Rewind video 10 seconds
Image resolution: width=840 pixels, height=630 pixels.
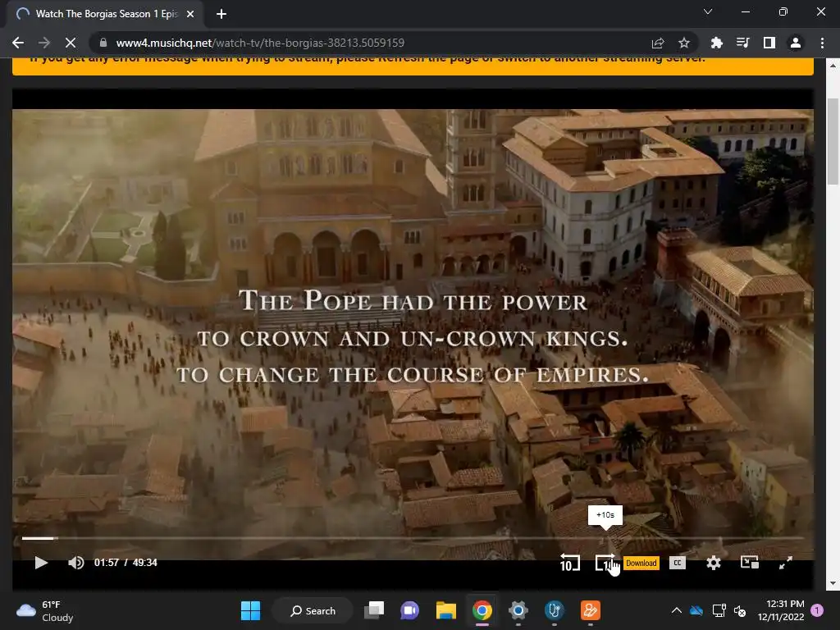coord(569,563)
